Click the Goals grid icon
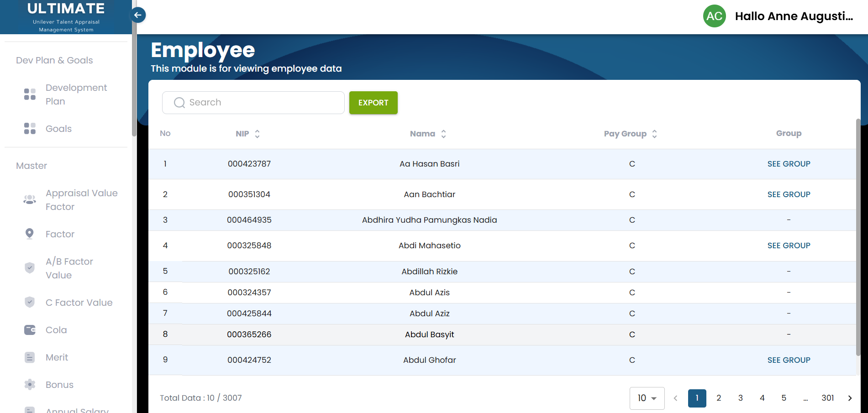 (x=30, y=129)
